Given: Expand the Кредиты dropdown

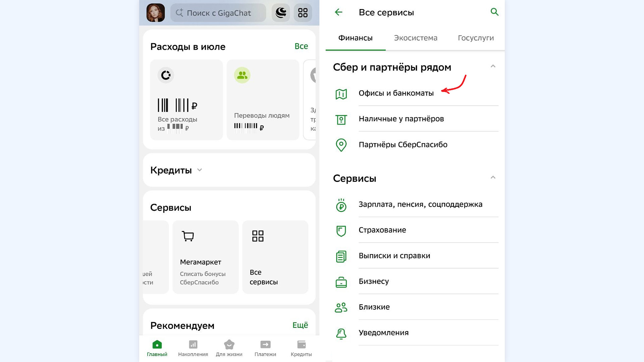Looking at the screenshot, I should click(200, 170).
